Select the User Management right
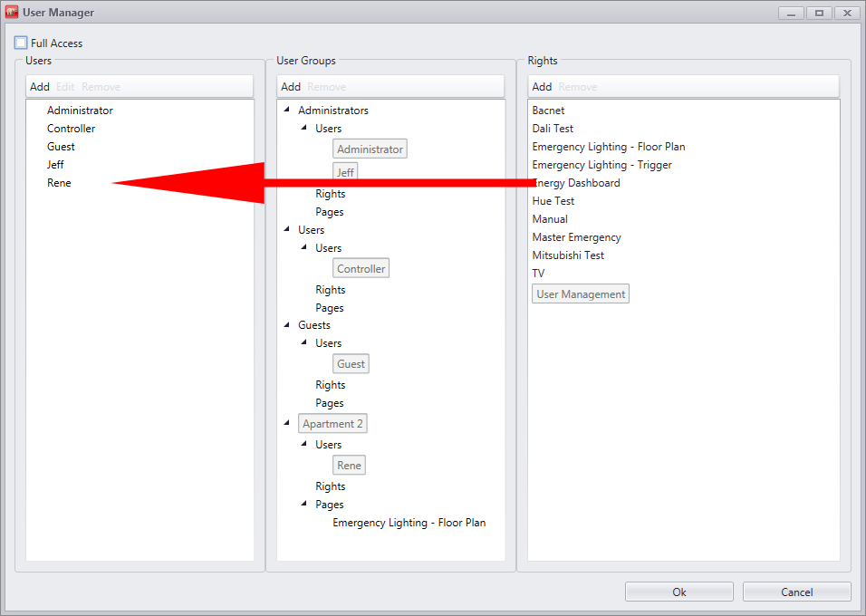 [581, 294]
